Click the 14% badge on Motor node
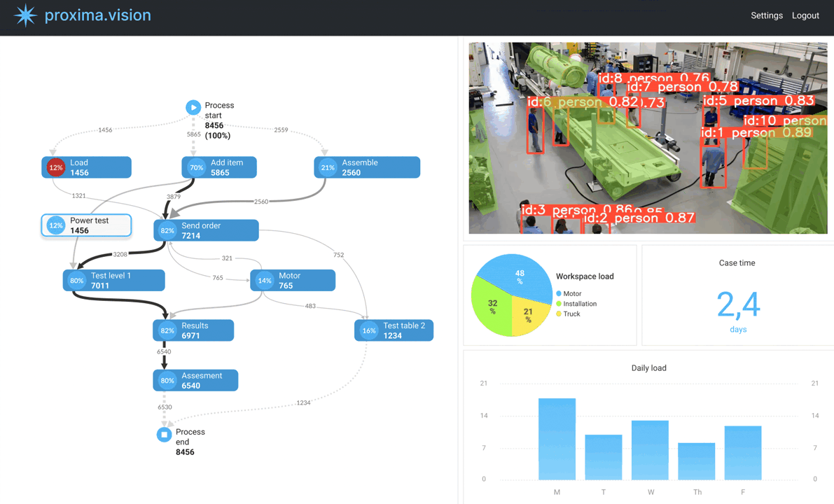 click(x=264, y=280)
